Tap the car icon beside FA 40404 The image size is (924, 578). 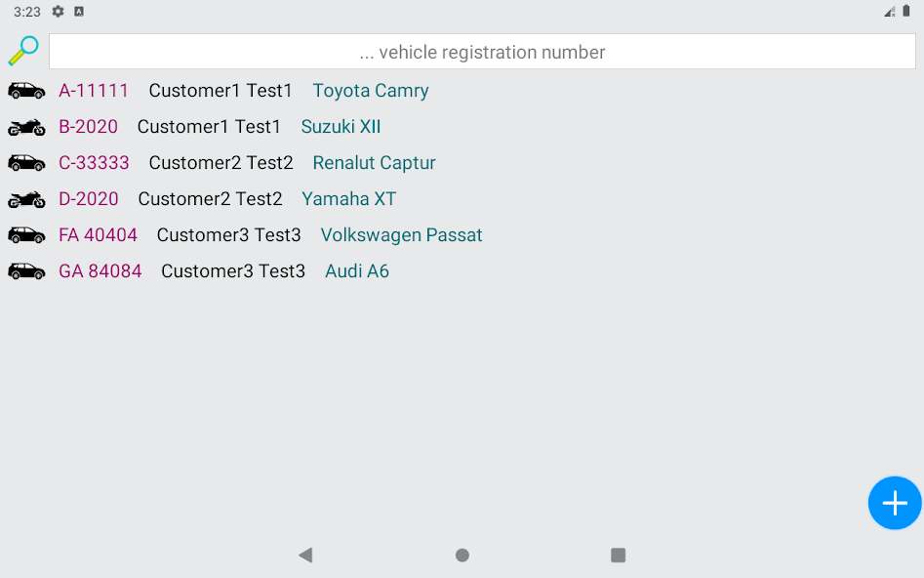(x=26, y=235)
